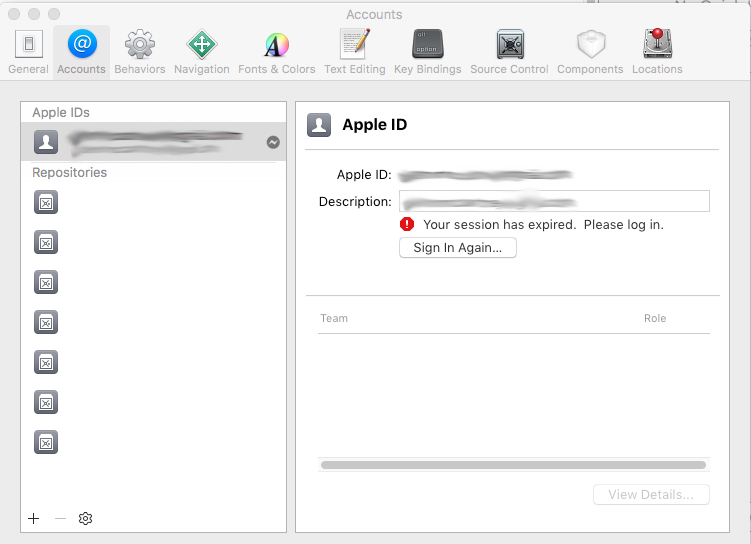
Task: Click the red session expired error icon
Action: [x=407, y=224]
